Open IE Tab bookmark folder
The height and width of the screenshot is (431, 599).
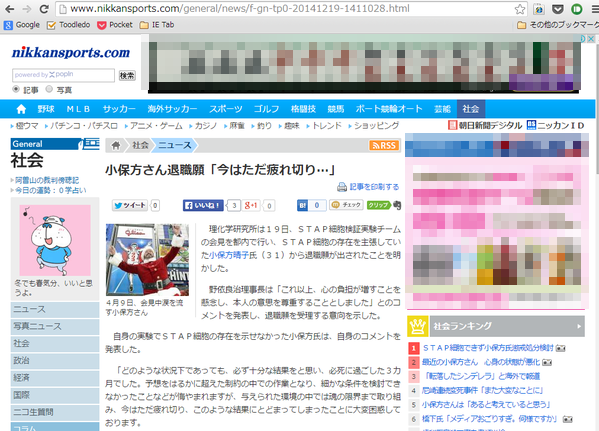[x=157, y=25]
